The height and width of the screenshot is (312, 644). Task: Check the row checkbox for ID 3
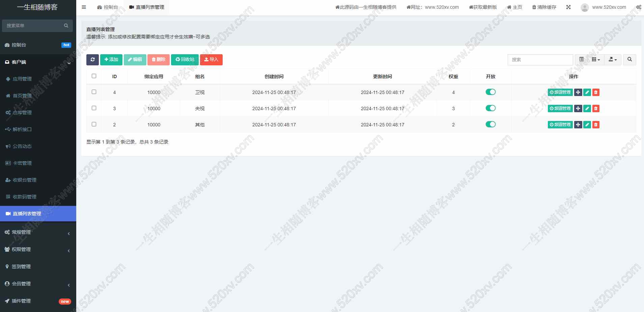[x=94, y=108]
